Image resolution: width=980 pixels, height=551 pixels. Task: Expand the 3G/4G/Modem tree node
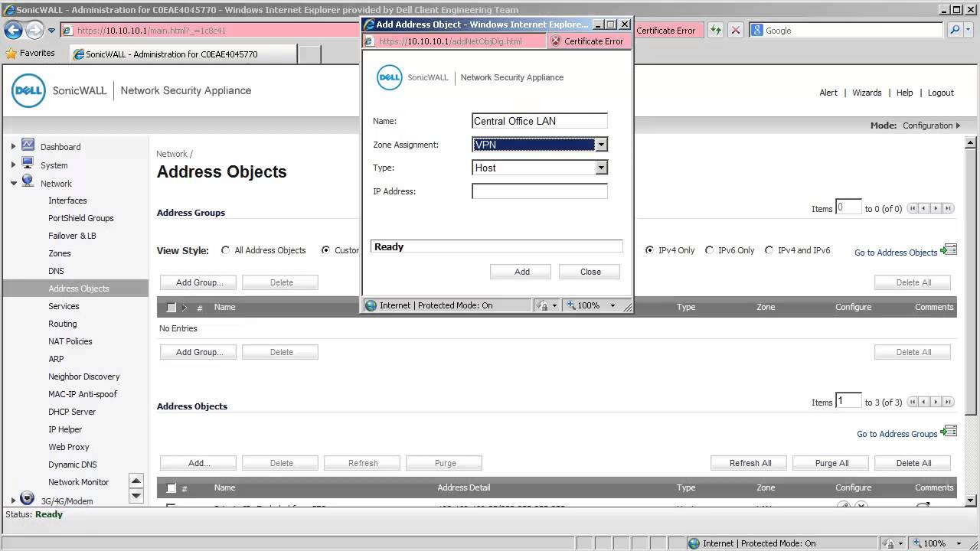pos(13,500)
